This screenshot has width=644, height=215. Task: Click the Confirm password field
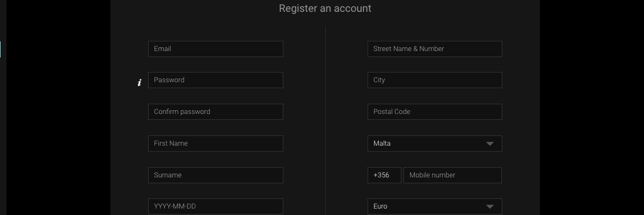point(216,112)
